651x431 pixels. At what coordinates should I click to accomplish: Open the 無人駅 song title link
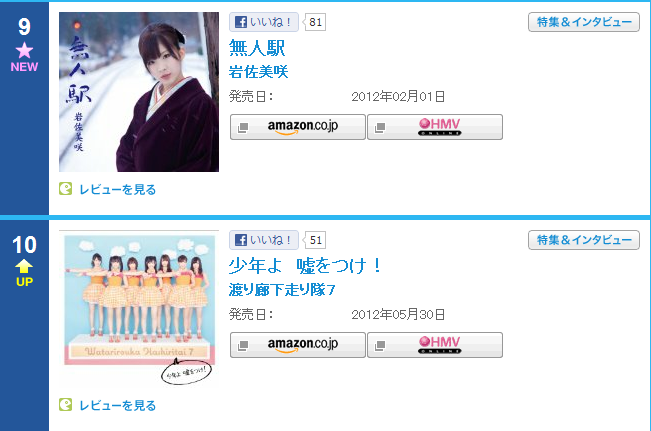coord(257,48)
